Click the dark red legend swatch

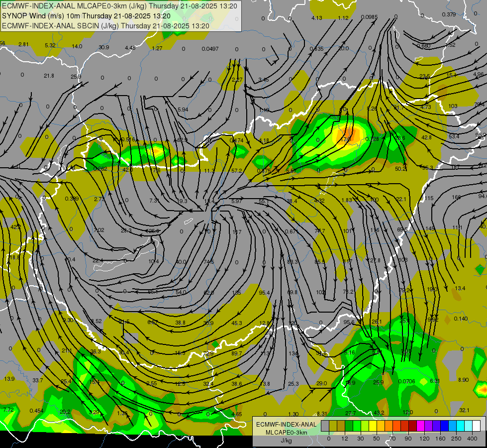point(413,426)
